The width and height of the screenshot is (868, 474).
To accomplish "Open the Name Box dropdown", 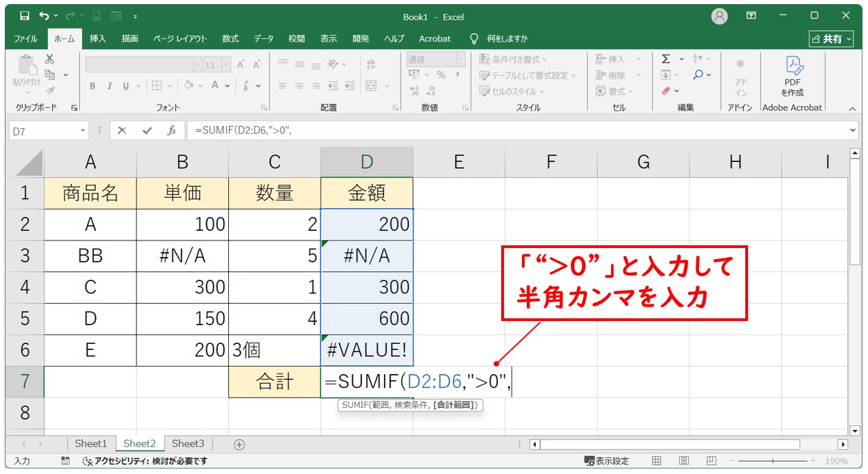I will [x=83, y=130].
